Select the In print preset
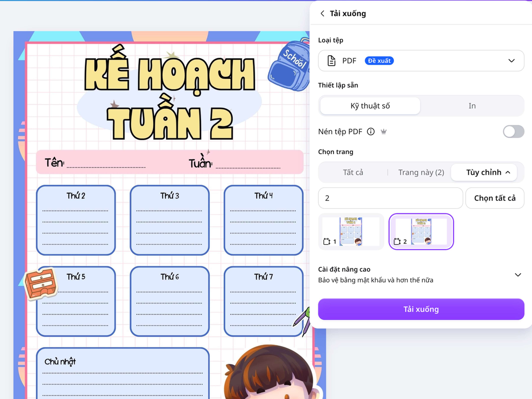 [x=472, y=106]
